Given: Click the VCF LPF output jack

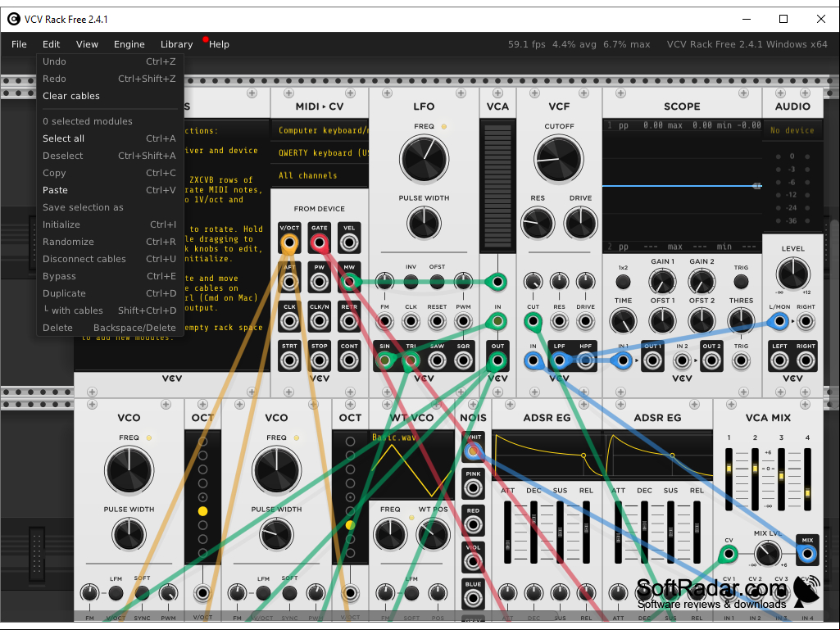Looking at the screenshot, I should pyautogui.click(x=559, y=360).
